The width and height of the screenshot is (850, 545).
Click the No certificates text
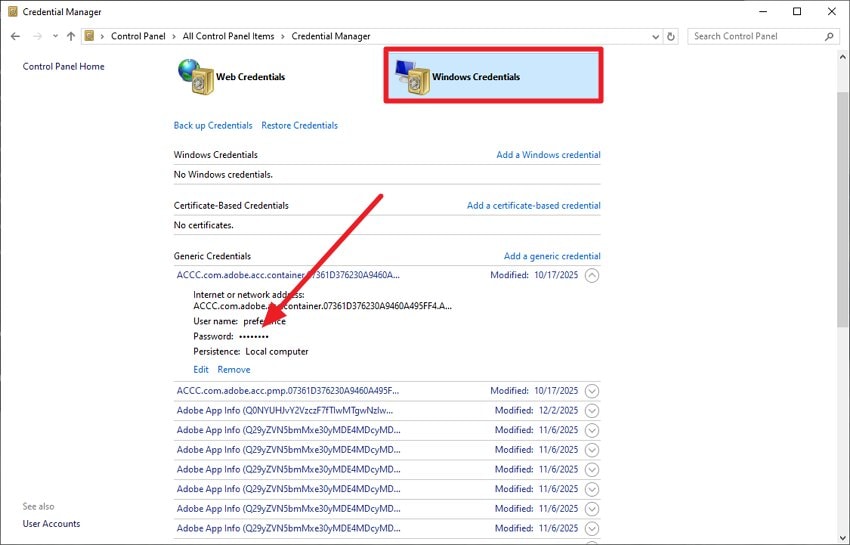[x=203, y=225]
